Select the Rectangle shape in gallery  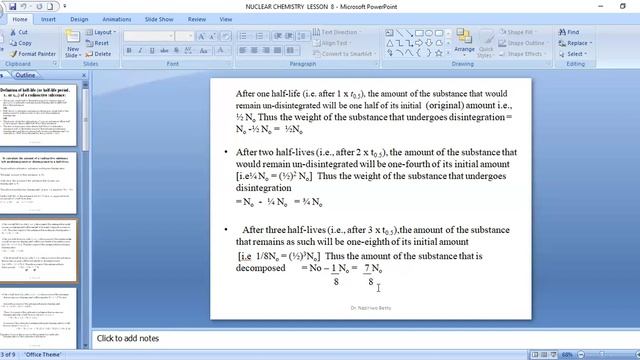[x=419, y=33]
